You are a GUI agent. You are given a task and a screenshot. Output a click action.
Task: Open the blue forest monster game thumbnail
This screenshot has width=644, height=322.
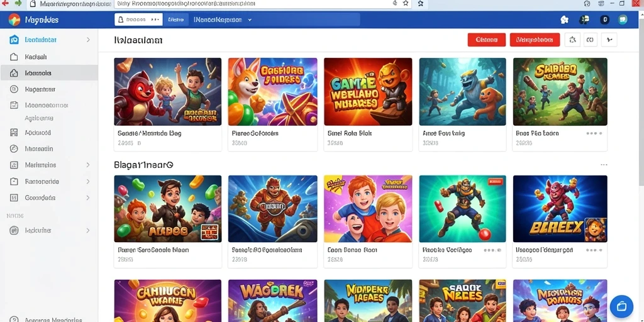tap(462, 92)
